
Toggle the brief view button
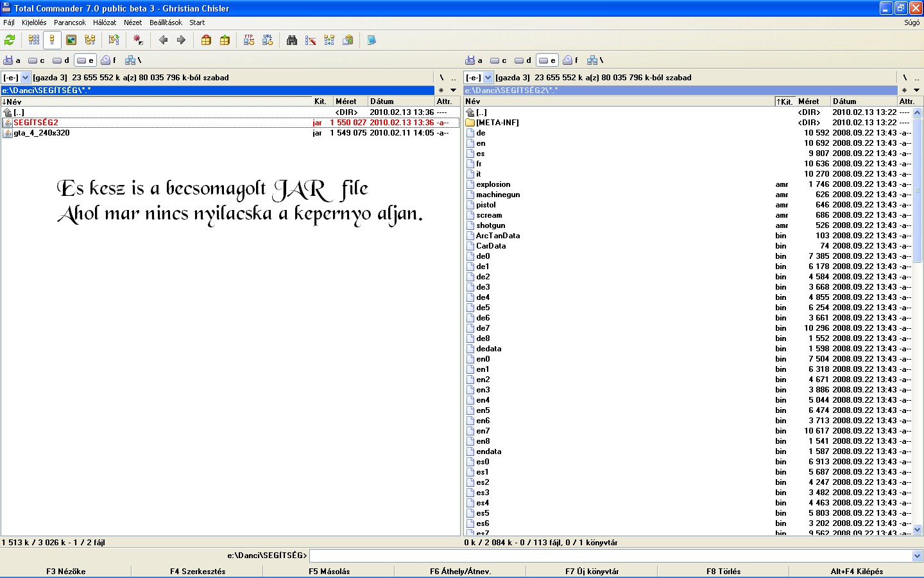[34, 40]
